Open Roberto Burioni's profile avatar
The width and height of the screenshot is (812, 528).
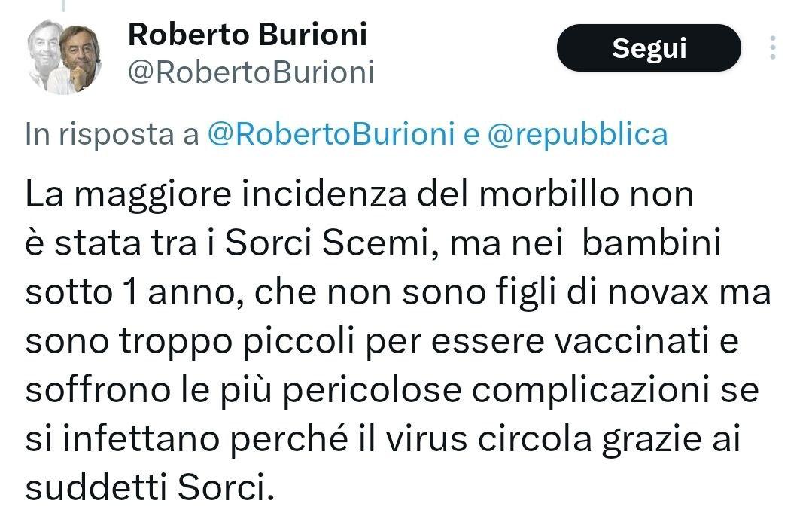pos(65,56)
